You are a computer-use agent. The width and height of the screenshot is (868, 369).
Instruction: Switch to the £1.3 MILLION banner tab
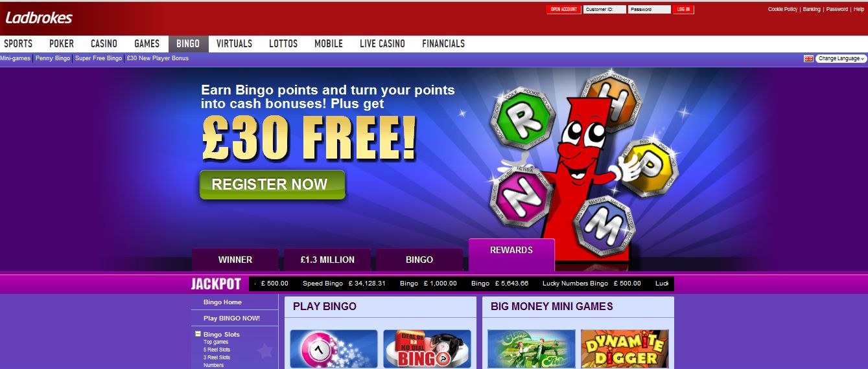[x=327, y=260]
